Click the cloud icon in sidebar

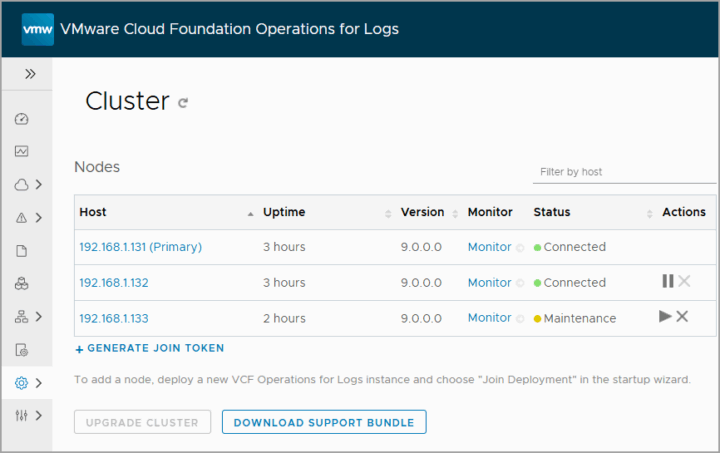point(22,185)
